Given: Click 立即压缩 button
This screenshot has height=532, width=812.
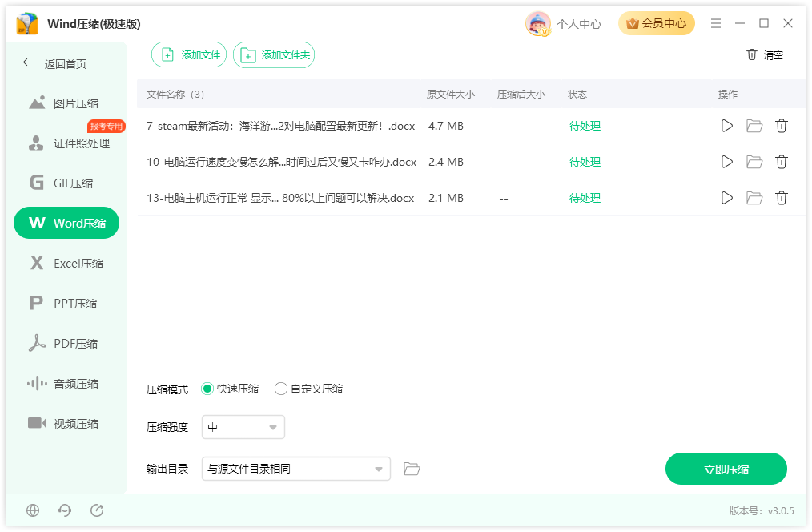Looking at the screenshot, I should click(x=726, y=470).
